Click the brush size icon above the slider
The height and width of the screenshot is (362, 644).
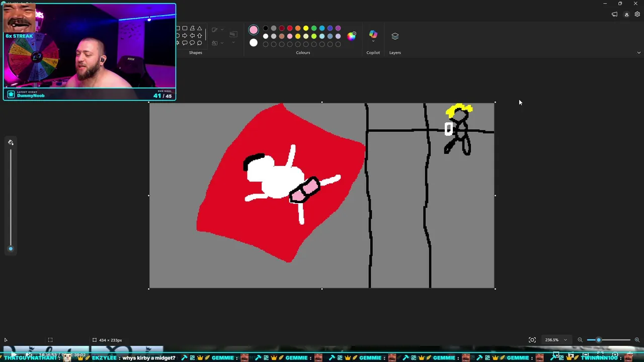pyautogui.click(x=11, y=143)
